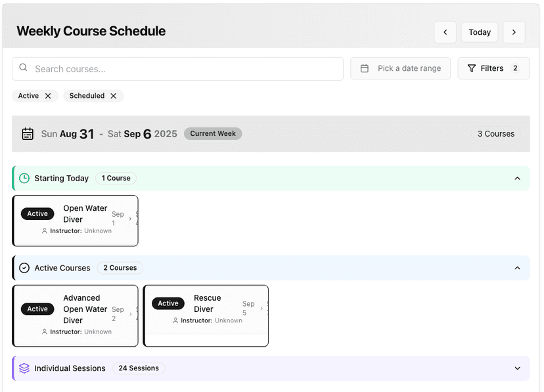Image resolution: width=544 pixels, height=392 pixels.
Task: Open the Pick a date range selector
Action: point(400,68)
